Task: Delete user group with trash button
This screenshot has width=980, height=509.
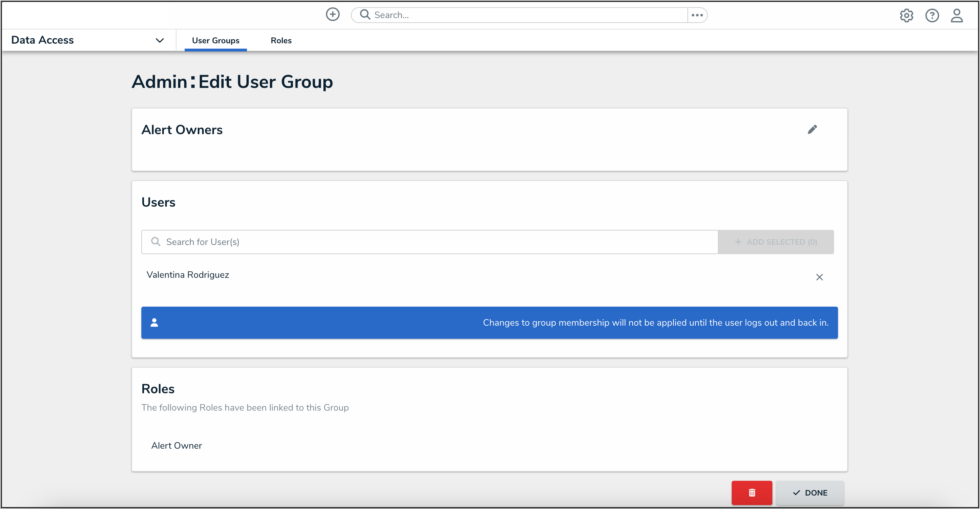Action: (751, 493)
